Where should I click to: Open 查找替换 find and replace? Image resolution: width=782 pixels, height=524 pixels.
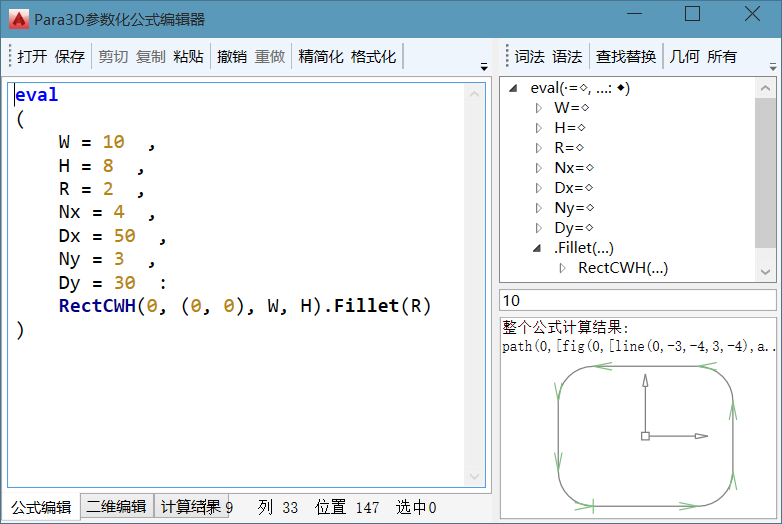626,56
